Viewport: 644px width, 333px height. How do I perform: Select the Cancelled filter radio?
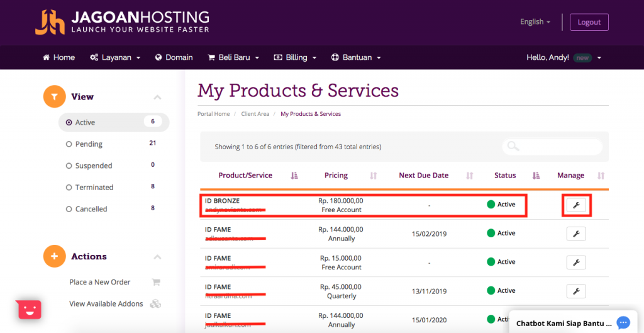[69, 209]
